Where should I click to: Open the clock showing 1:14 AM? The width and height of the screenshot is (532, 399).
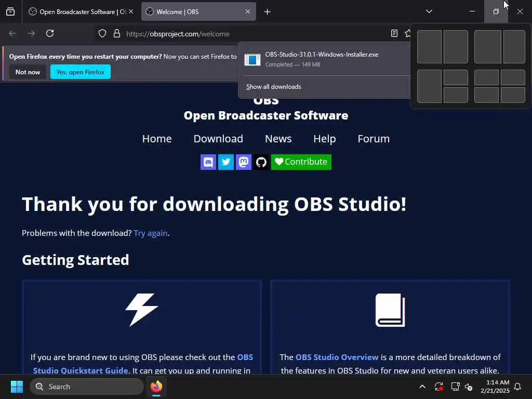(495, 387)
